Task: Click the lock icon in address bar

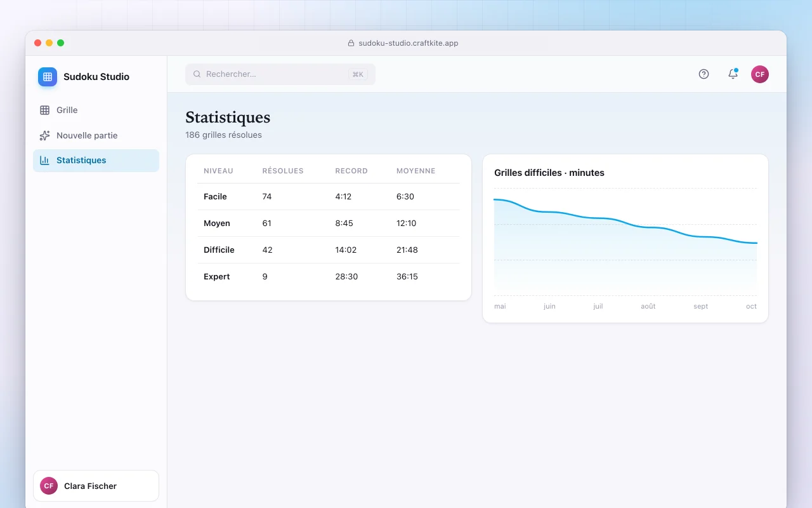Action: (351, 43)
